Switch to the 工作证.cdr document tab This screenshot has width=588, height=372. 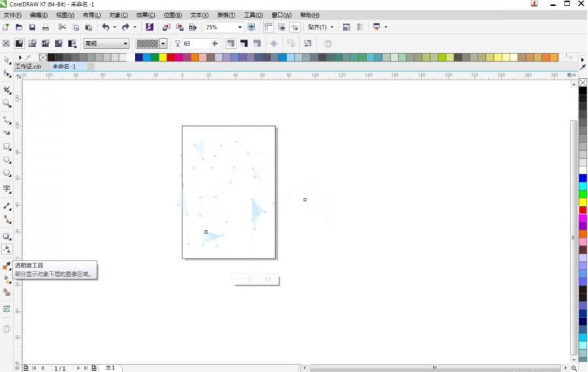pyautogui.click(x=28, y=67)
